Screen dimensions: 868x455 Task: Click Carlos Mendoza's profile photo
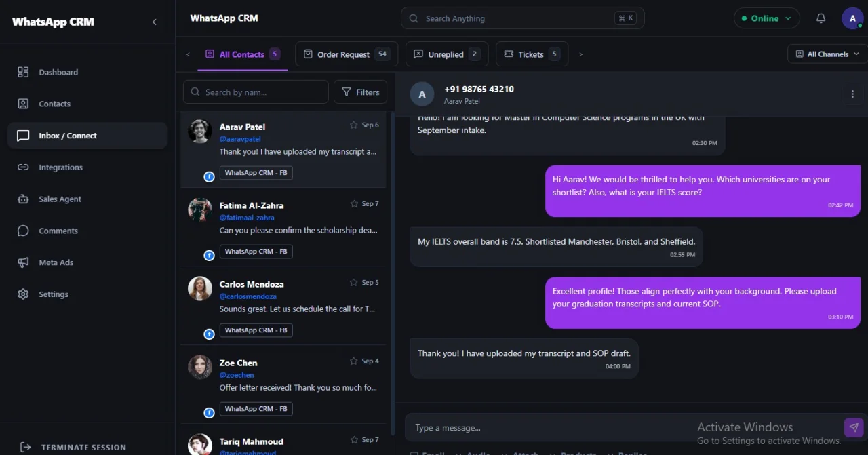click(x=200, y=289)
